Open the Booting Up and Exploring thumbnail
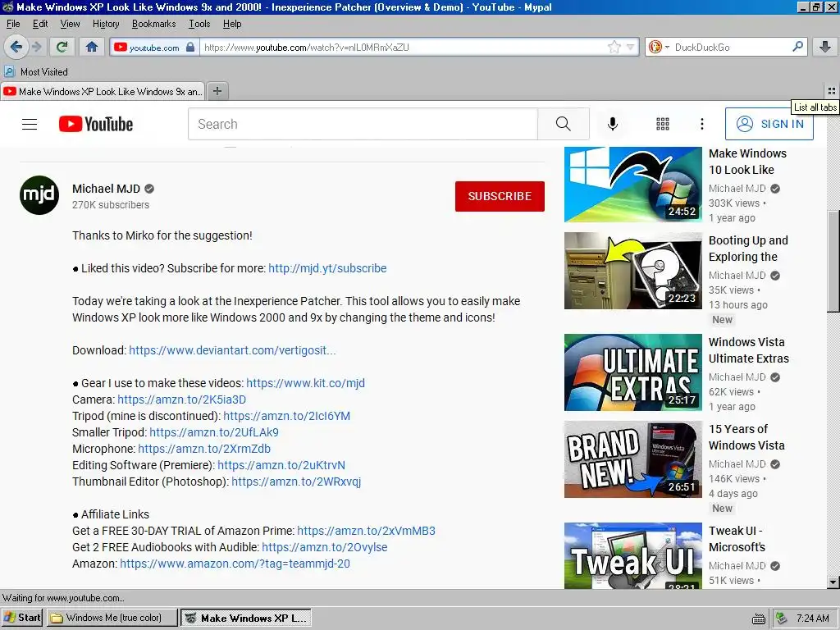840x630 pixels. (x=632, y=271)
